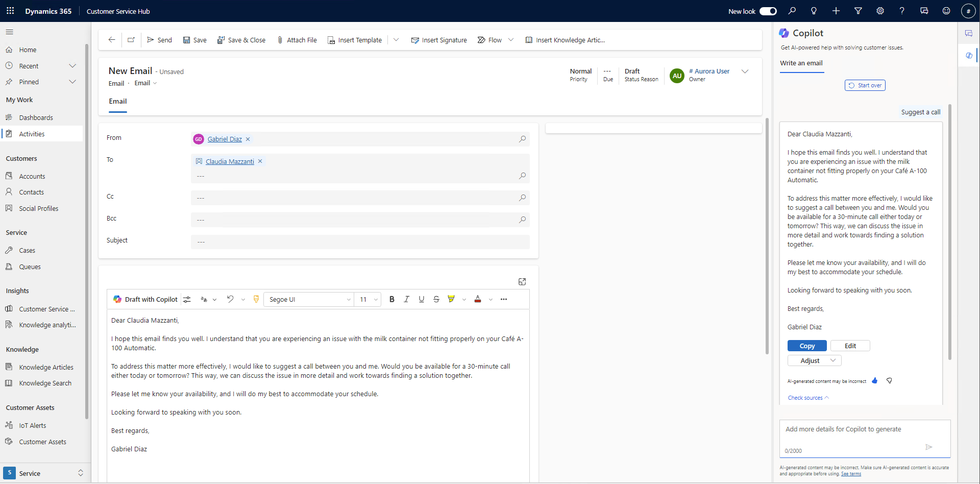
Task: Click Start over in Copilot
Action: tap(865, 85)
